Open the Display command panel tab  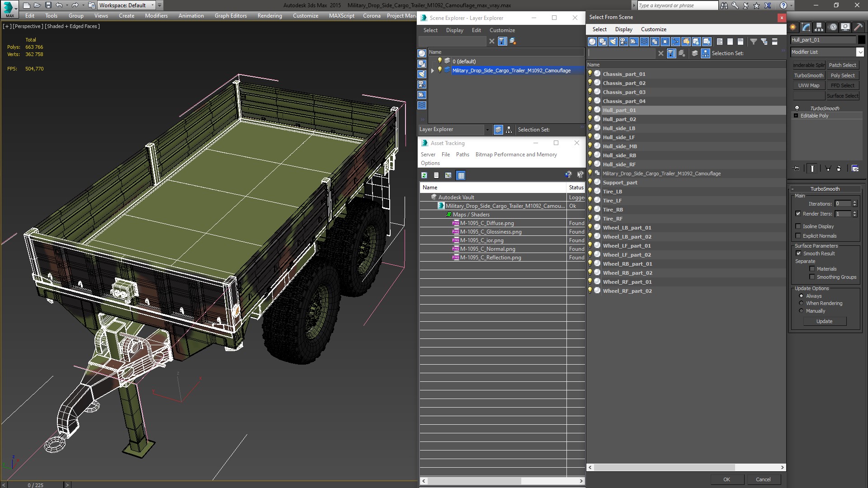[x=845, y=27]
